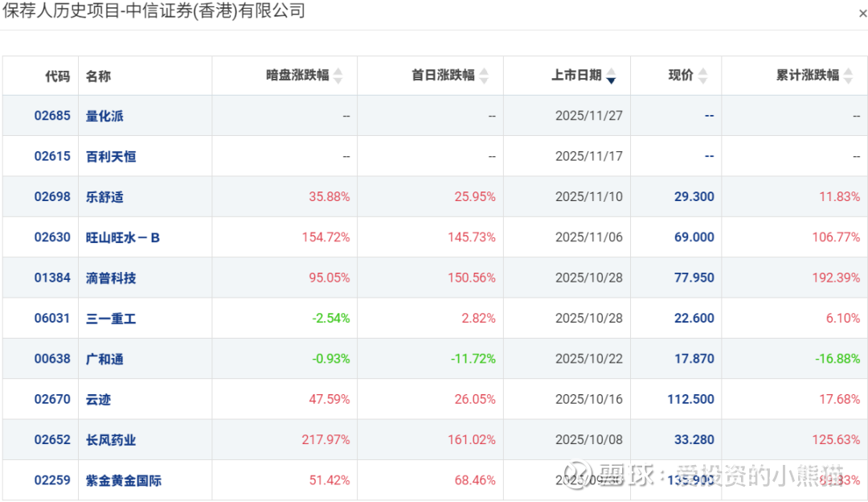Open stock code 06031
This screenshot has width=868, height=502.
point(52,318)
